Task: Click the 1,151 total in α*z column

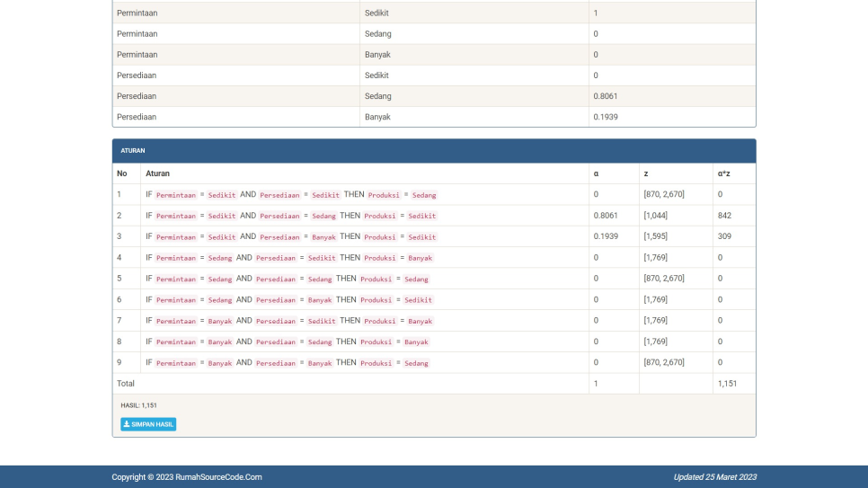Action: pos(727,384)
